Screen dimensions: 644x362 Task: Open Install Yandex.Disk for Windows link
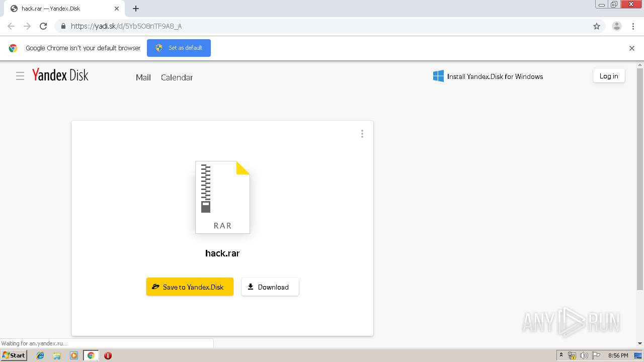(495, 76)
